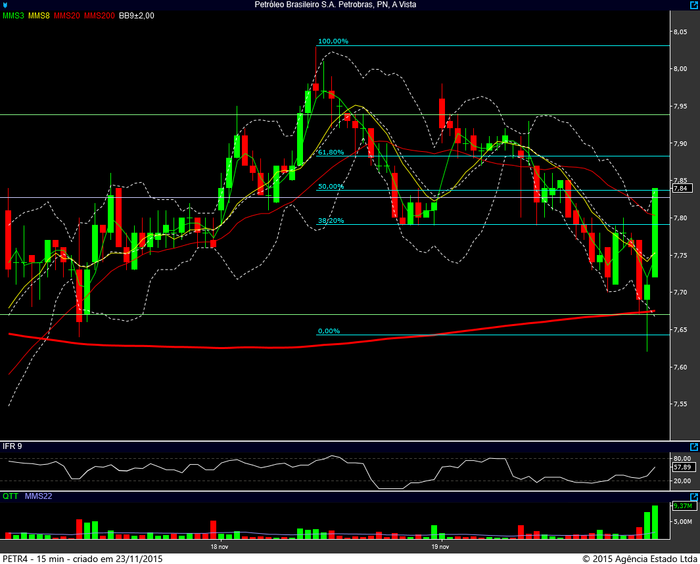Screen dimensions: 700x564
Task: Open the IFR 9 panel pop-out icon
Action: [x=694, y=445]
